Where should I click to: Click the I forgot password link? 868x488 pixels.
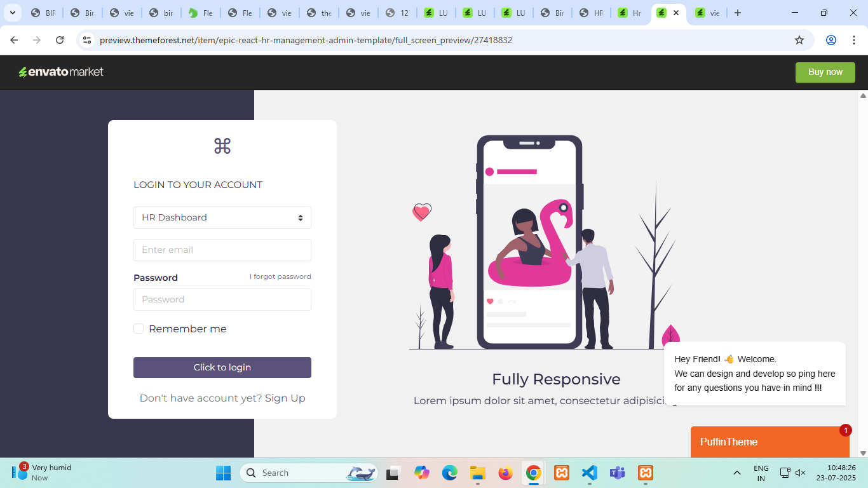(x=280, y=277)
